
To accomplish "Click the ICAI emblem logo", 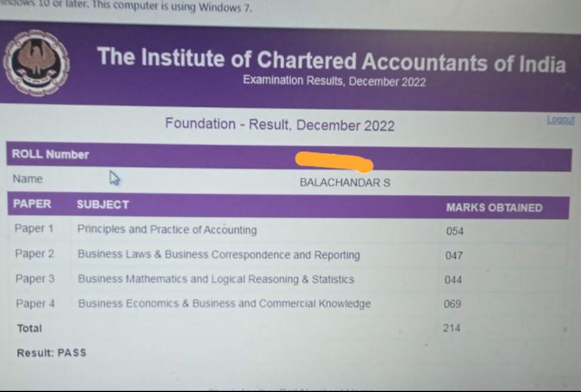I will pos(36,63).
